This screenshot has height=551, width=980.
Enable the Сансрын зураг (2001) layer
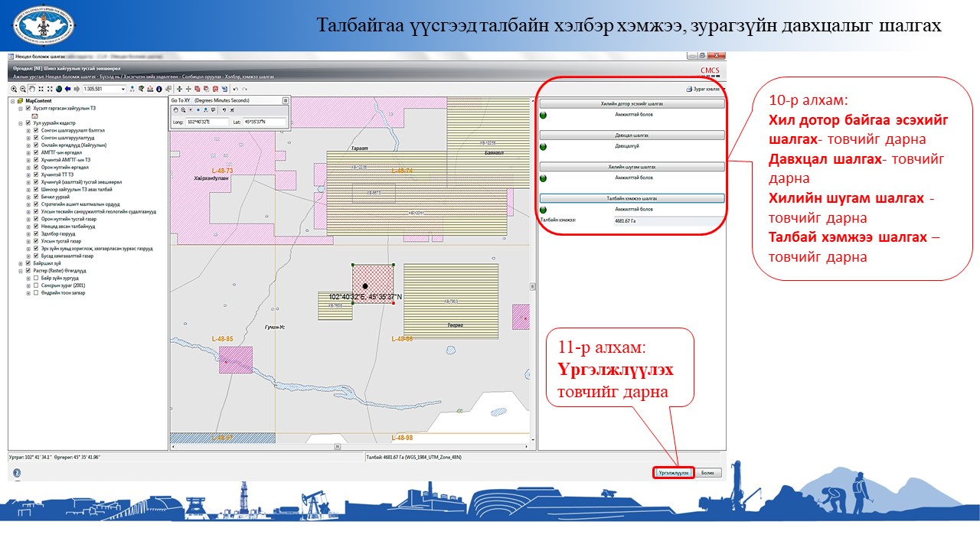coord(36,285)
